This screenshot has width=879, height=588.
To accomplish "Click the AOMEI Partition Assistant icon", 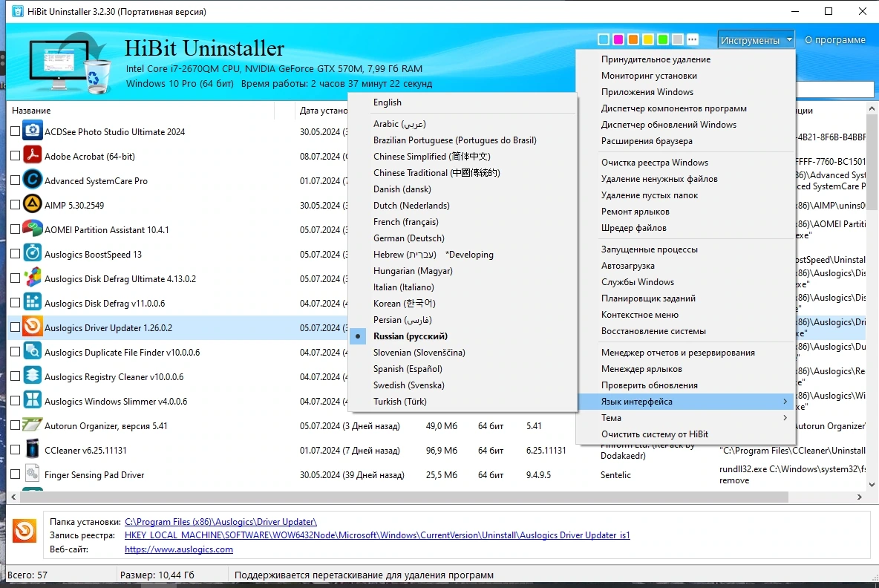I will tap(33, 229).
